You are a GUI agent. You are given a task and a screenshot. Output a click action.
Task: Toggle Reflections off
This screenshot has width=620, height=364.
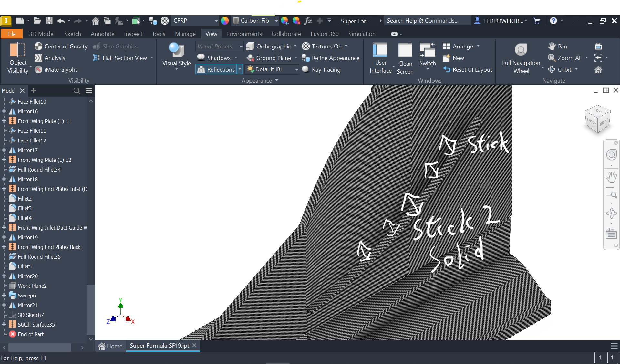pyautogui.click(x=217, y=69)
